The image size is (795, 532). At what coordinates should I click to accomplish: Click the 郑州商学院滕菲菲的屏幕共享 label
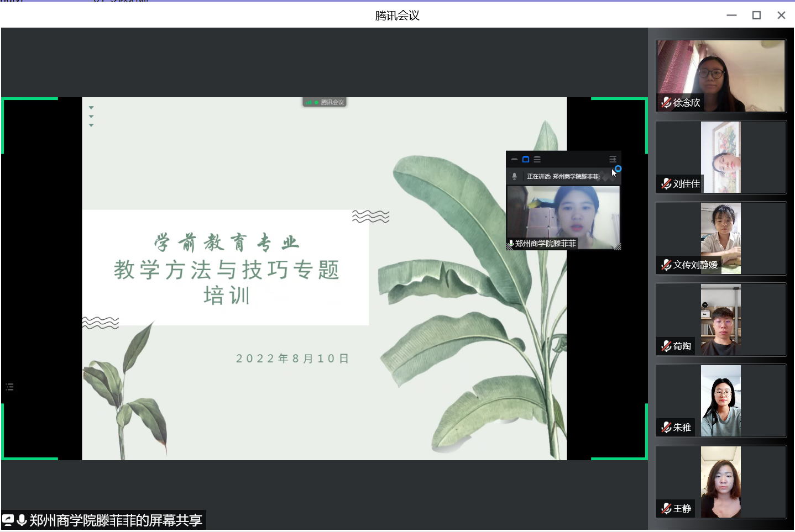[116, 520]
